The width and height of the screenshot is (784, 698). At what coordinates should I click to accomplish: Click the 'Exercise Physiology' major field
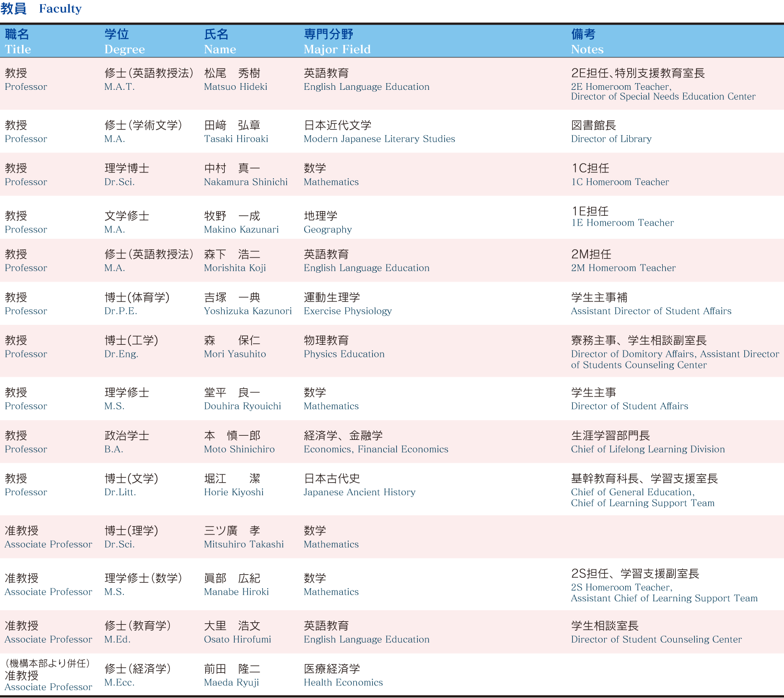(x=348, y=311)
